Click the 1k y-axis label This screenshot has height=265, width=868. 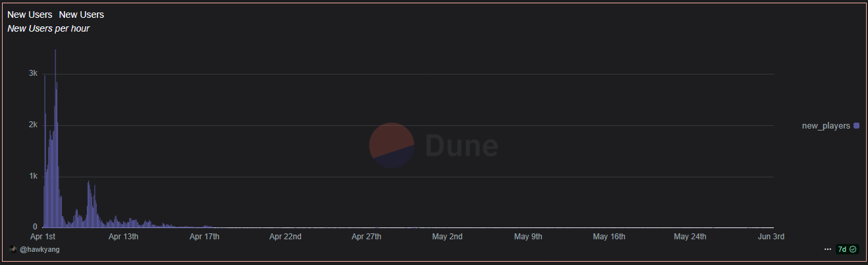coord(33,176)
